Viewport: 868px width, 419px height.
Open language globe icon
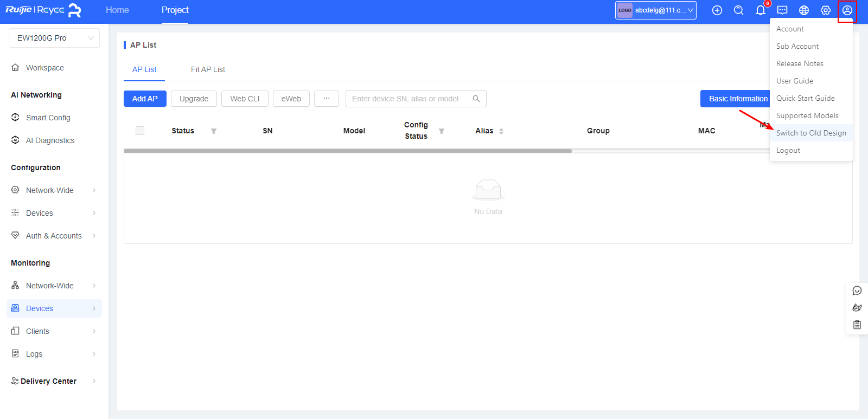[804, 10]
